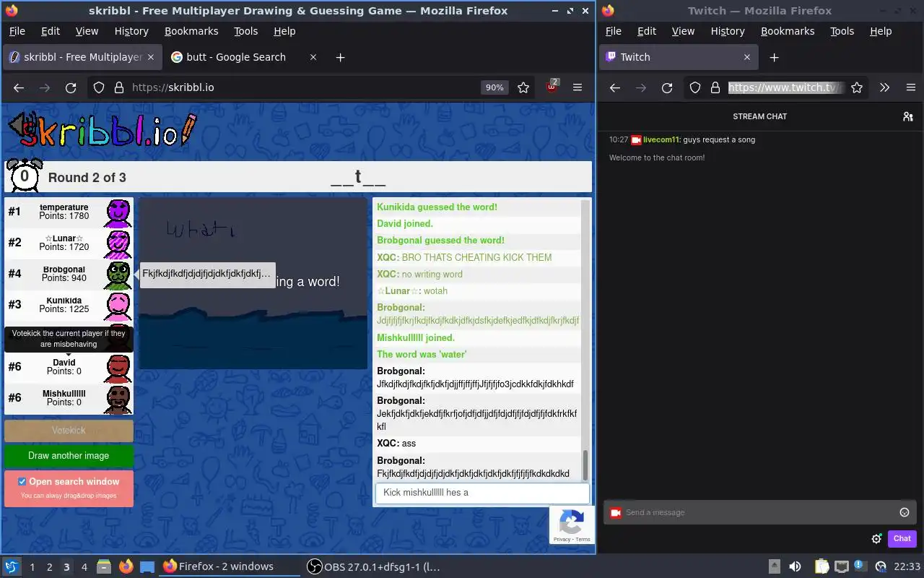This screenshot has width=924, height=578.
Task: Click livecom11 username in Twitch chat
Action: click(x=661, y=139)
